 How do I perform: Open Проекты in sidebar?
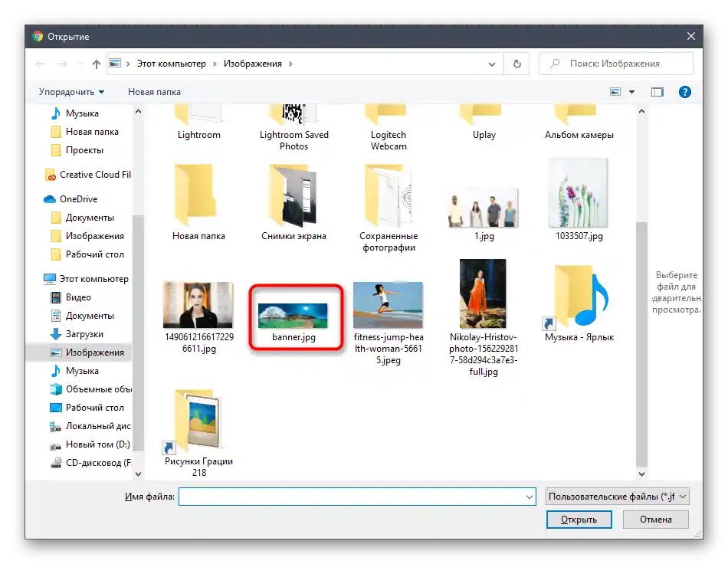pyautogui.click(x=84, y=150)
